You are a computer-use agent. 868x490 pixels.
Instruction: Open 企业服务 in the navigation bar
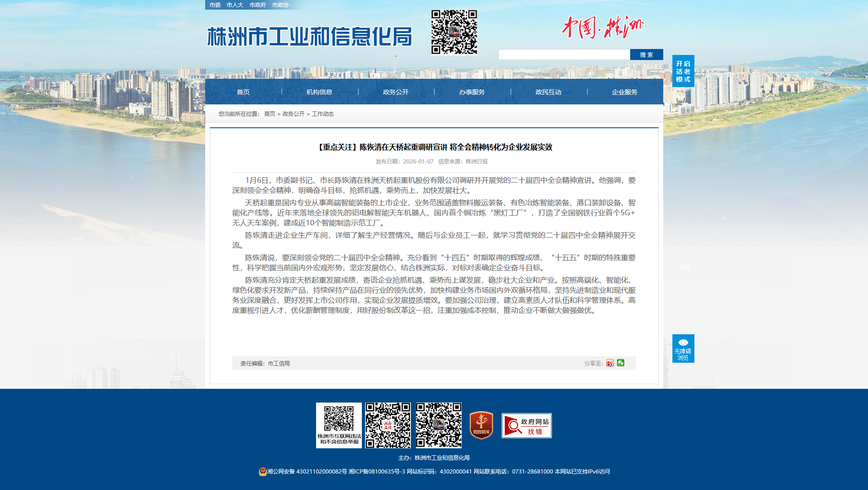(x=624, y=92)
